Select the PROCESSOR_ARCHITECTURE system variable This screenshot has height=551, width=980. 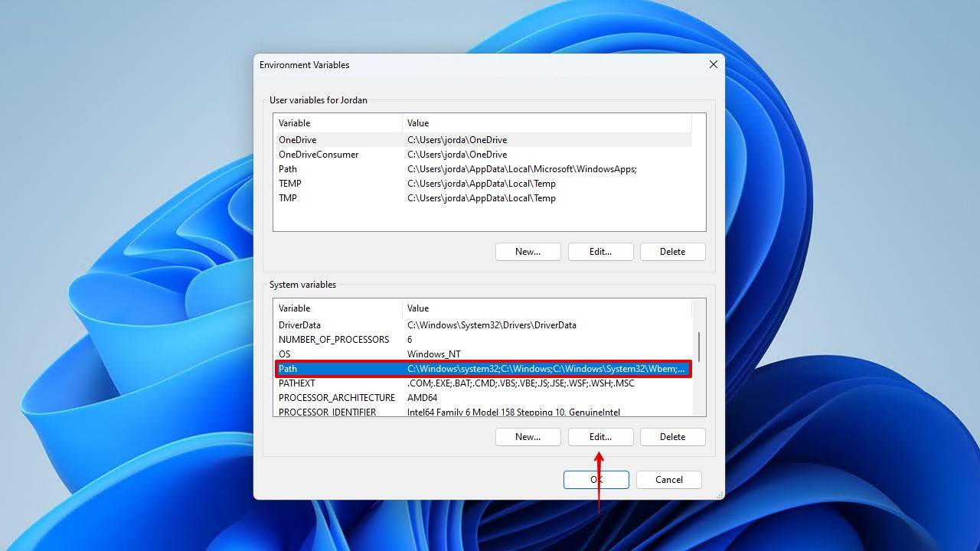[482, 398]
